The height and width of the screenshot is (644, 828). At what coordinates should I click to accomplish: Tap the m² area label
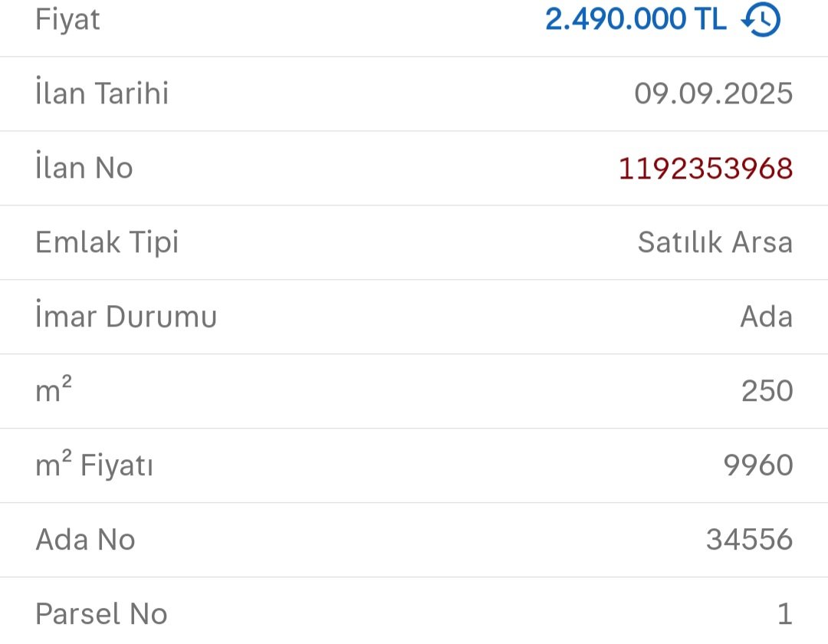54,391
